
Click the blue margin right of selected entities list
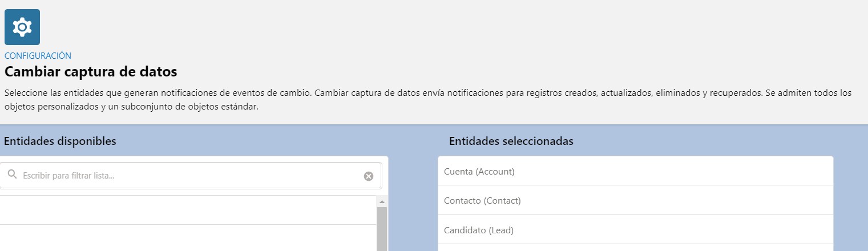coord(850,200)
